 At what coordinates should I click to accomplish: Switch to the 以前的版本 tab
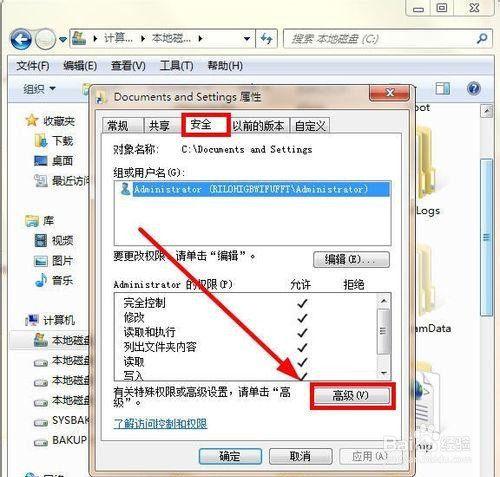point(259,126)
